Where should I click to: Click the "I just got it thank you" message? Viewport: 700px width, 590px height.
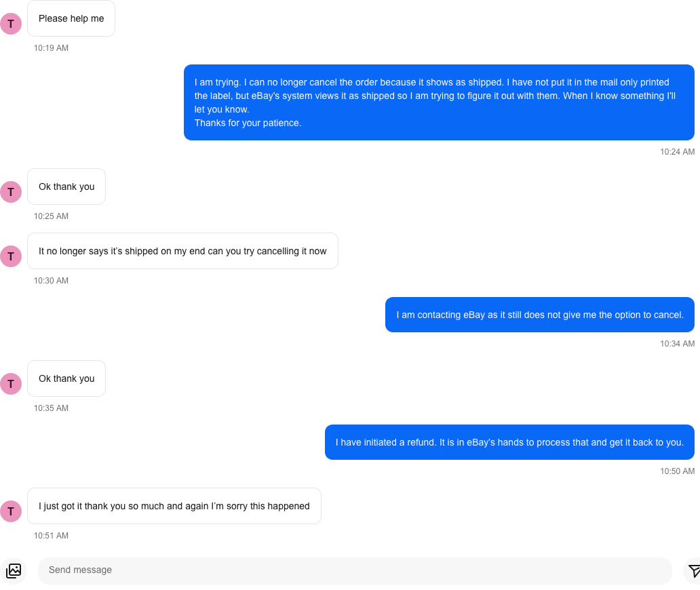click(174, 507)
